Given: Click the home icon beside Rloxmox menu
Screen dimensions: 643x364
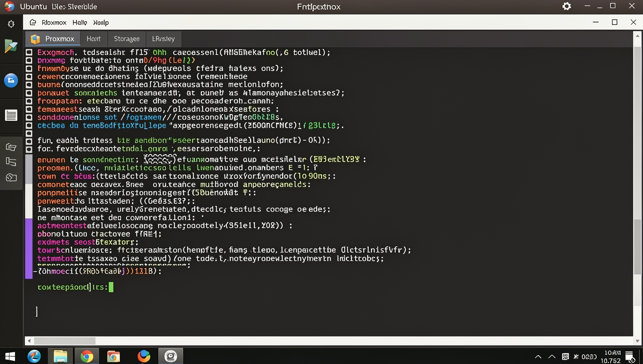Looking at the screenshot, I should tap(33, 22).
